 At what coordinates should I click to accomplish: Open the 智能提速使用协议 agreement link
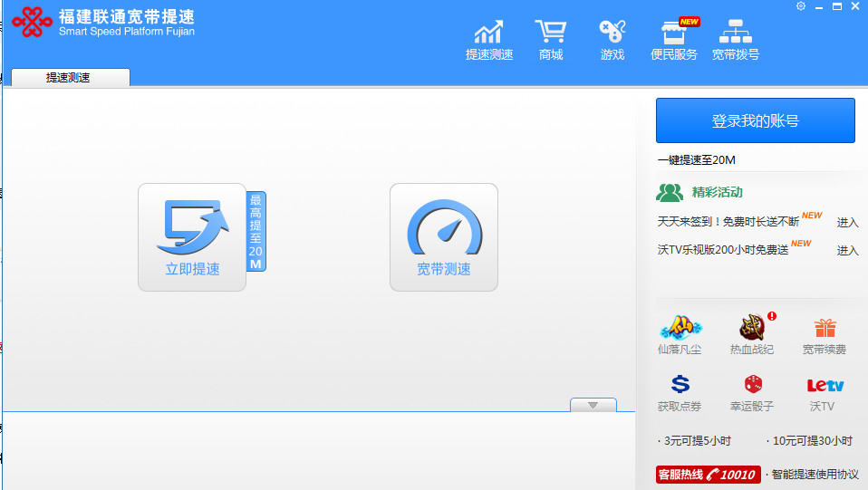(815, 475)
